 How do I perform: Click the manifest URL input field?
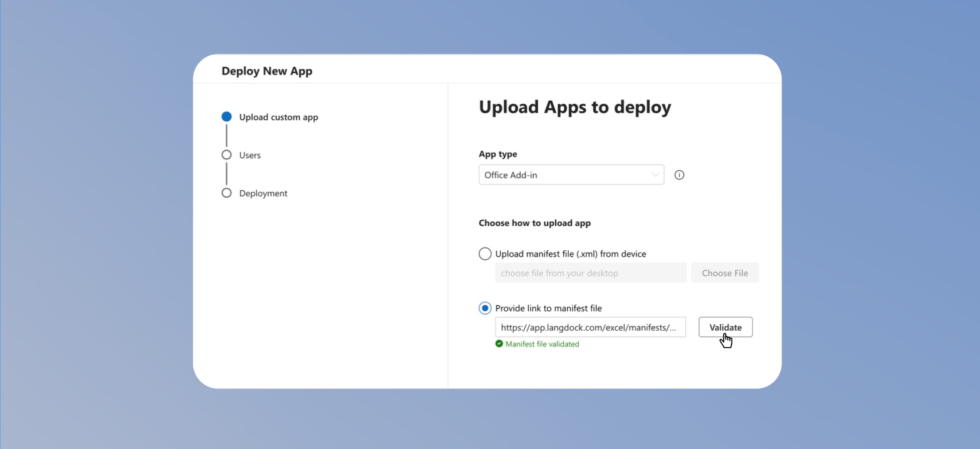point(590,327)
